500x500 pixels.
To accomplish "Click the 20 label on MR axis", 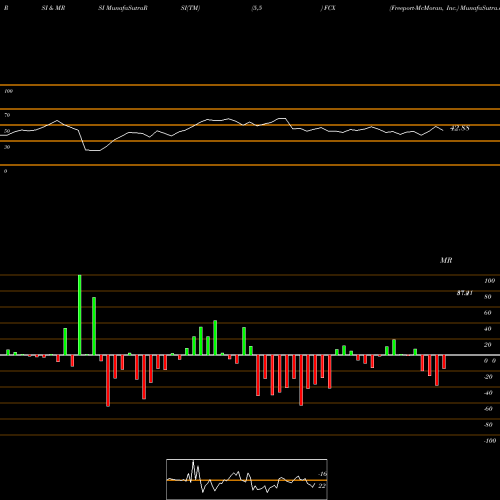I will 488,345.
